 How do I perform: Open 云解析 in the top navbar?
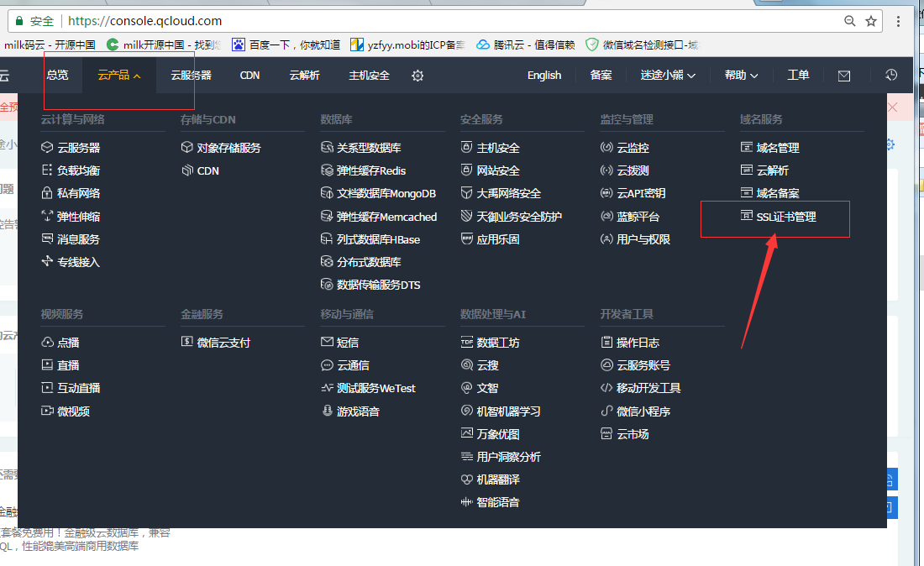pos(305,76)
